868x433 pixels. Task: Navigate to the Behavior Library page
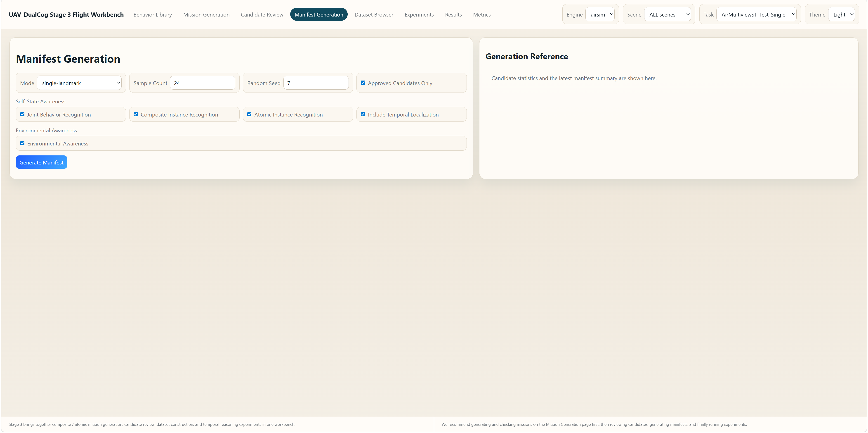pyautogui.click(x=152, y=14)
